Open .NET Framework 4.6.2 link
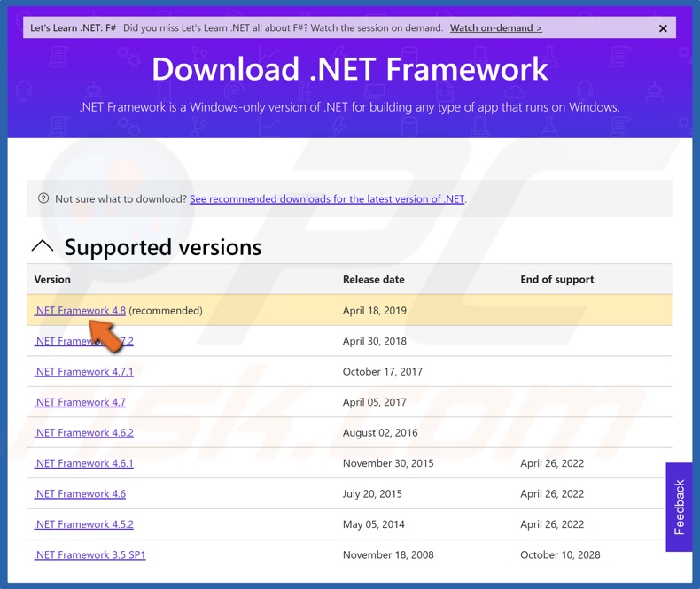 point(83,432)
